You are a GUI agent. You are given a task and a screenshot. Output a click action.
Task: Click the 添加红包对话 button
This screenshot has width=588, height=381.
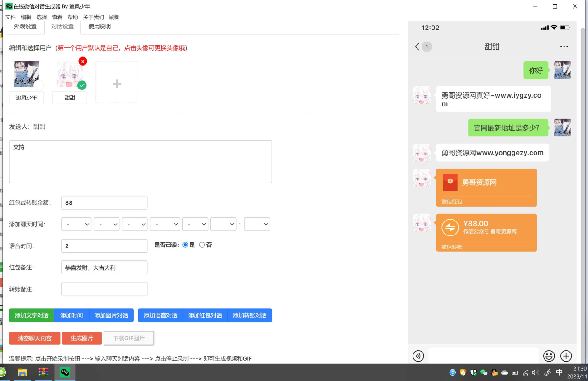tap(205, 315)
